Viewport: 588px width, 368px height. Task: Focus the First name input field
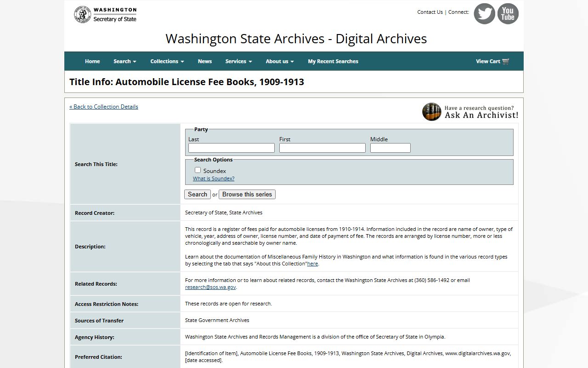[322, 148]
